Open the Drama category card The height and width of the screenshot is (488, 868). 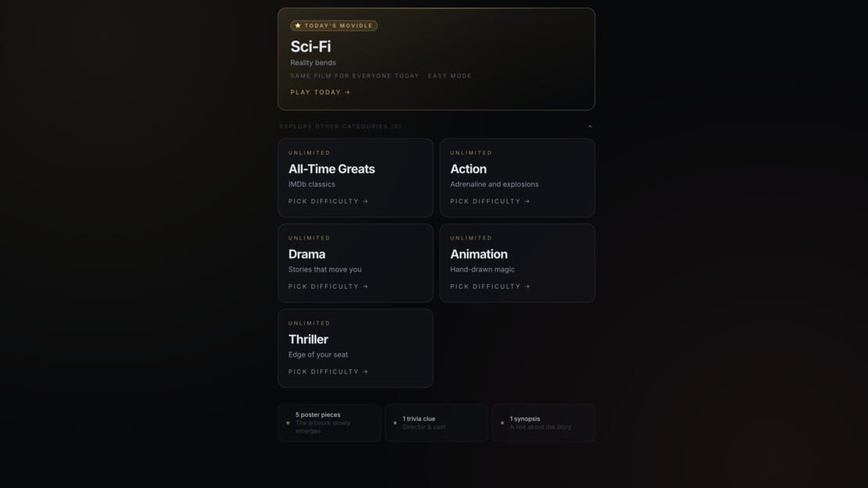(355, 263)
